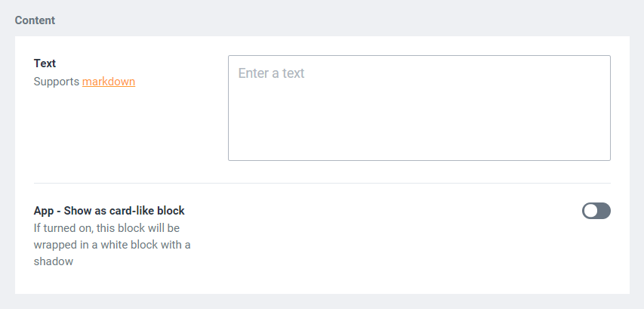The height and width of the screenshot is (309, 644).
Task: Click "markdown" next to Supports
Action: pos(109,82)
